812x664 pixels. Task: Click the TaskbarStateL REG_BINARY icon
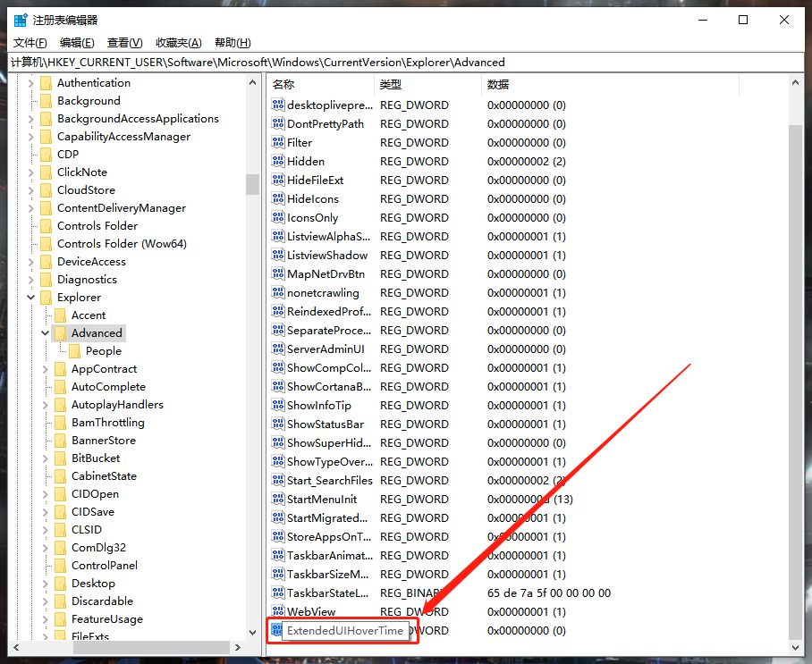[278, 593]
